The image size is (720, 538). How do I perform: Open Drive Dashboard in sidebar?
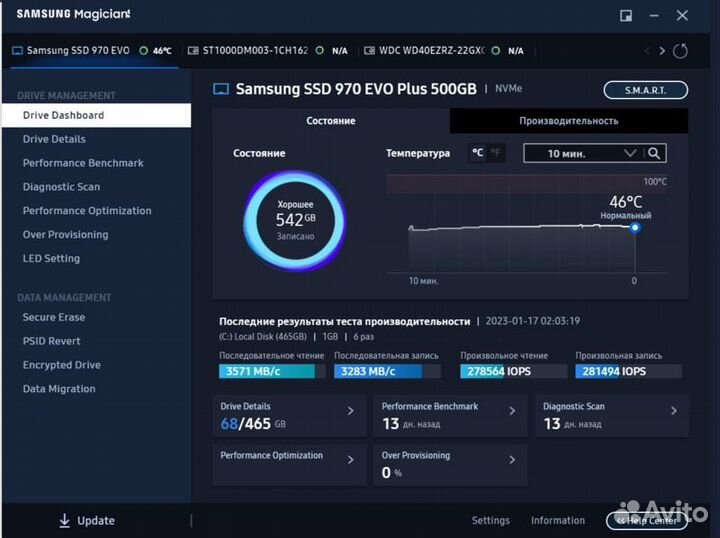point(96,115)
